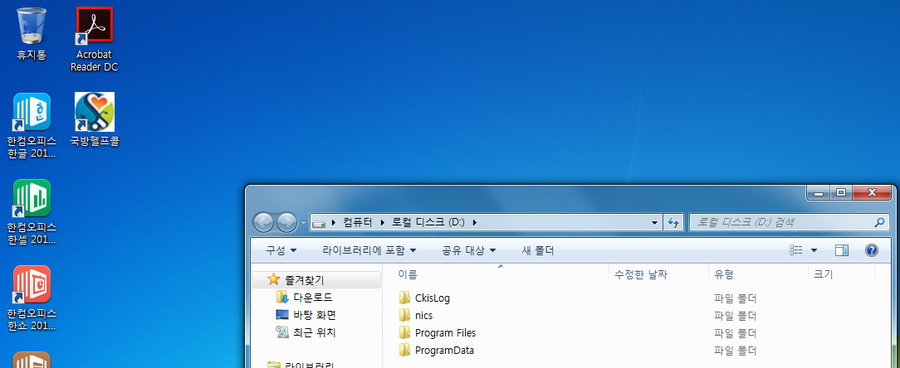
Task: Open the 공유 대상 menu
Action: [469, 251]
